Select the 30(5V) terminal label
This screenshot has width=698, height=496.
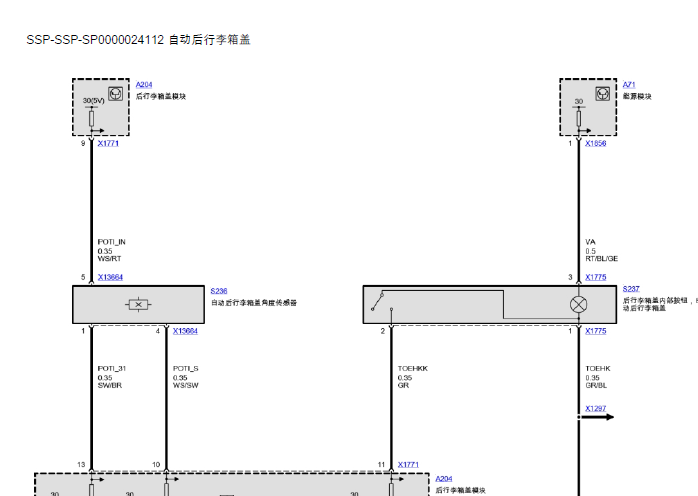tap(93, 101)
